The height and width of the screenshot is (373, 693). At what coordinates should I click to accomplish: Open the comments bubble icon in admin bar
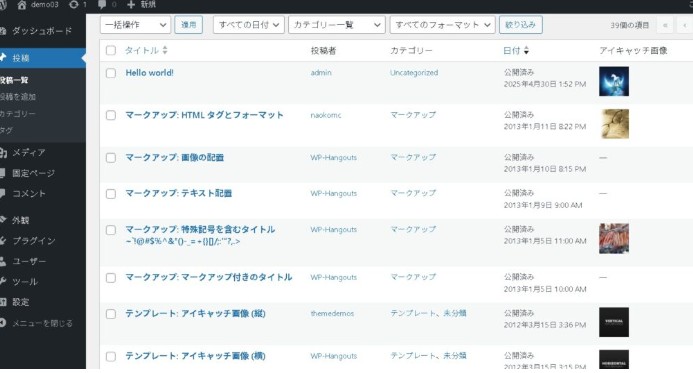tap(102, 5)
